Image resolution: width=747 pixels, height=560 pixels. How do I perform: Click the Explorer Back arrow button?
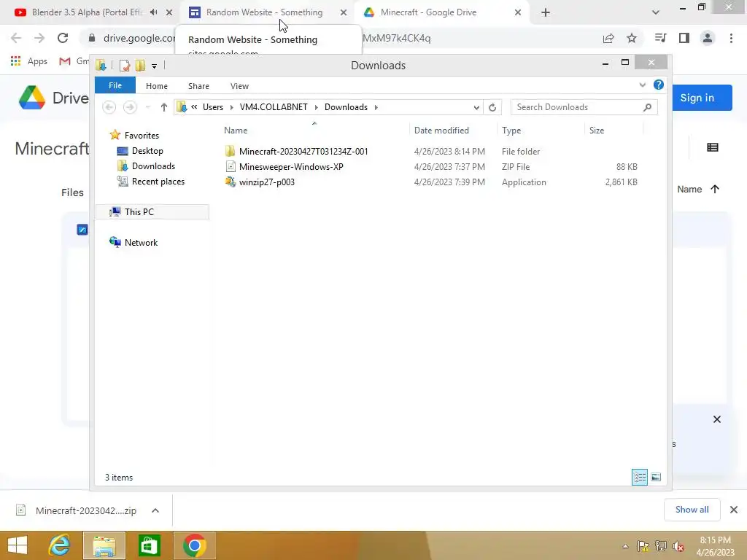click(x=109, y=107)
